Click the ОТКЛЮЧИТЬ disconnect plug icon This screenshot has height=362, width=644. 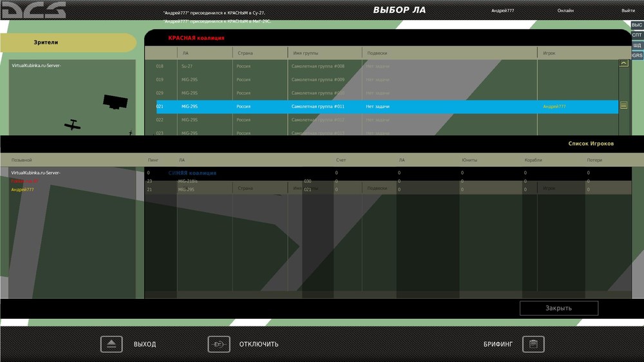pos(218,344)
